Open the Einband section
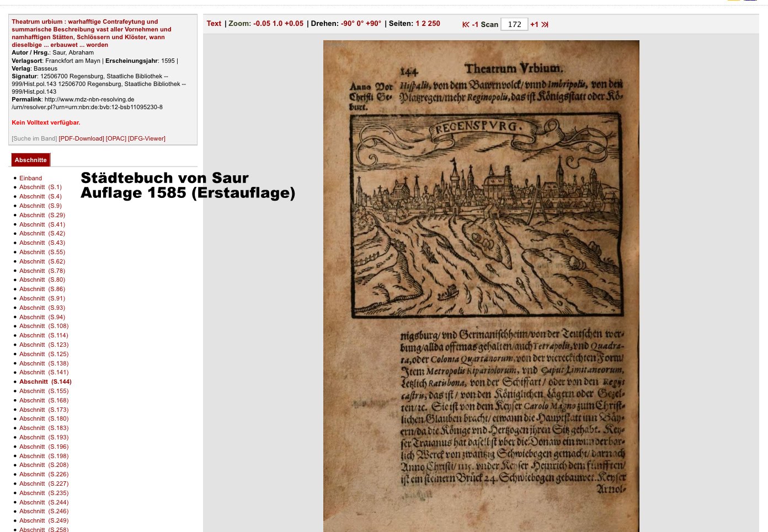Screen dimensions: 768x532 pos(30,178)
